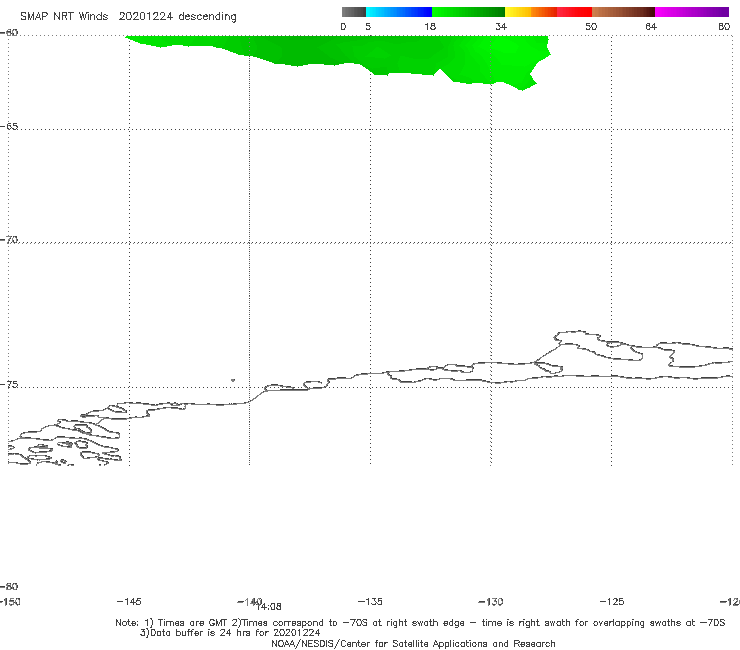This screenshot has width=740, height=650.
Task: Click the note about GMT times
Action: click(x=420, y=623)
